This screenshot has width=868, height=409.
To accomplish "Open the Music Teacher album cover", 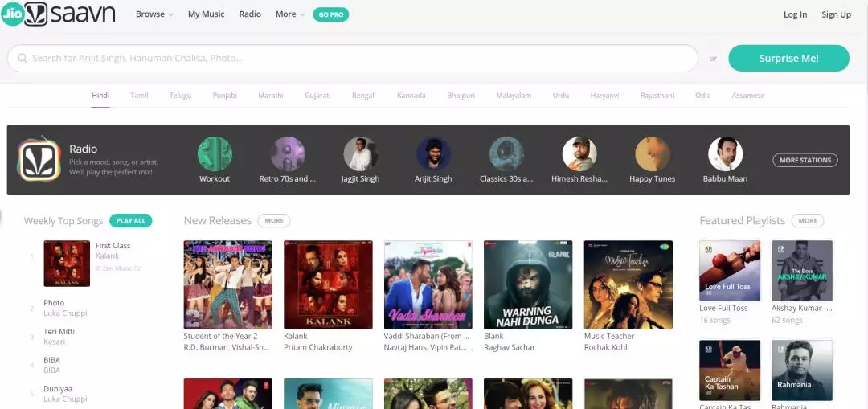I will pos(628,284).
